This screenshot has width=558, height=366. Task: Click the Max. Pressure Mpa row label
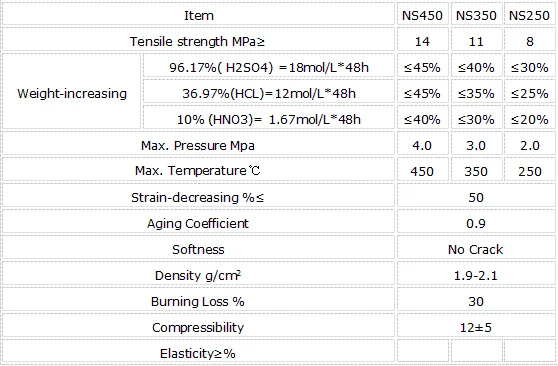(198, 145)
